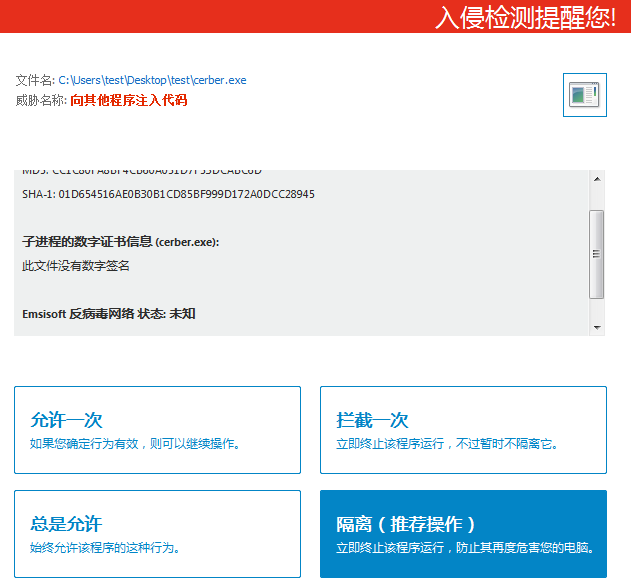Click the program window icon at top right
Image resolution: width=631 pixels, height=588 pixels.
coord(584,95)
